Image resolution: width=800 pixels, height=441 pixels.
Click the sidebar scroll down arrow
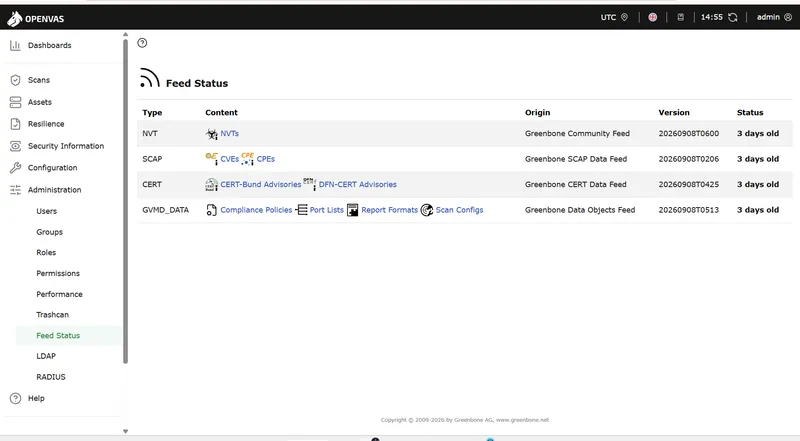click(126, 431)
